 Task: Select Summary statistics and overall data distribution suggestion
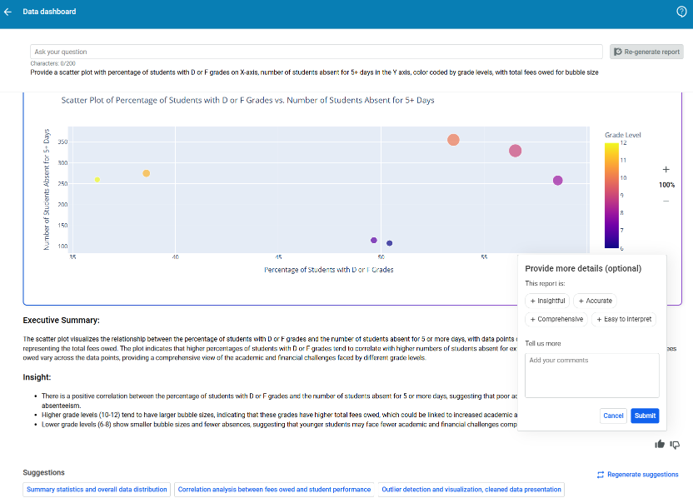click(97, 490)
